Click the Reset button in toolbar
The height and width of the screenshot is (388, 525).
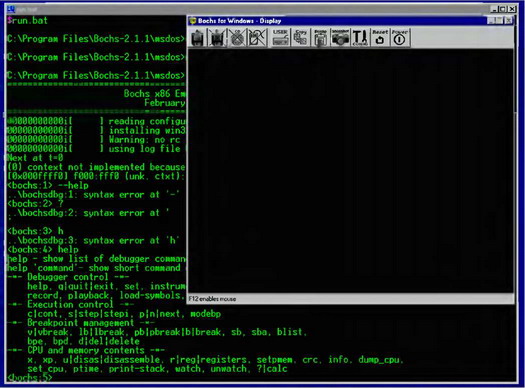[x=380, y=37]
